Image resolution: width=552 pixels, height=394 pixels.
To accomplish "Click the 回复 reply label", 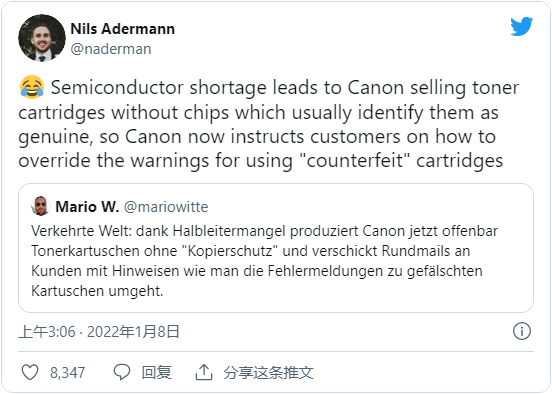I will tap(156, 373).
